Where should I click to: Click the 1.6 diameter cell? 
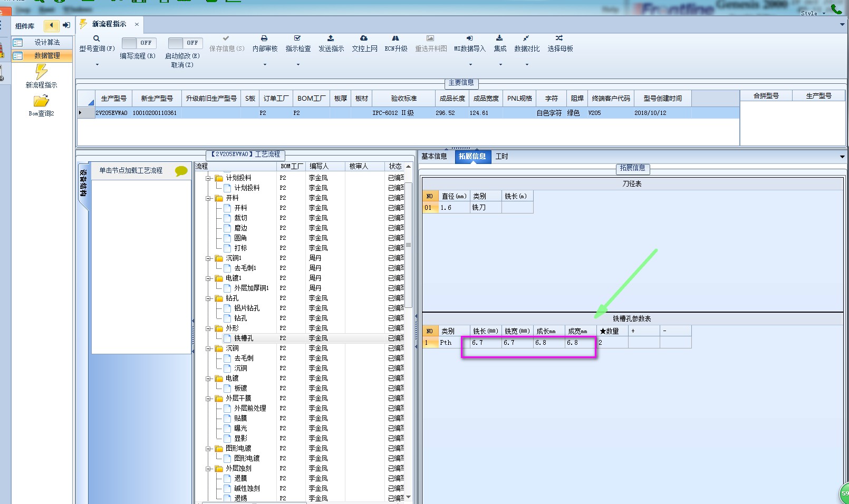tap(454, 208)
